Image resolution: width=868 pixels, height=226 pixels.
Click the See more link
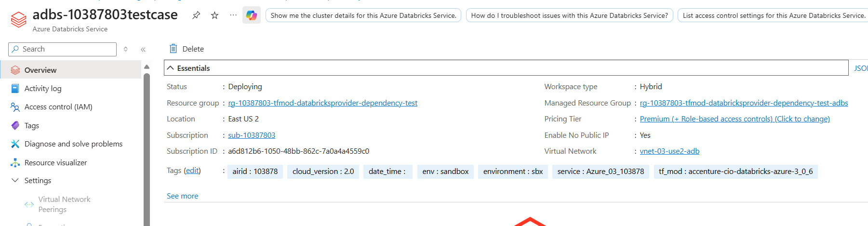(182, 196)
